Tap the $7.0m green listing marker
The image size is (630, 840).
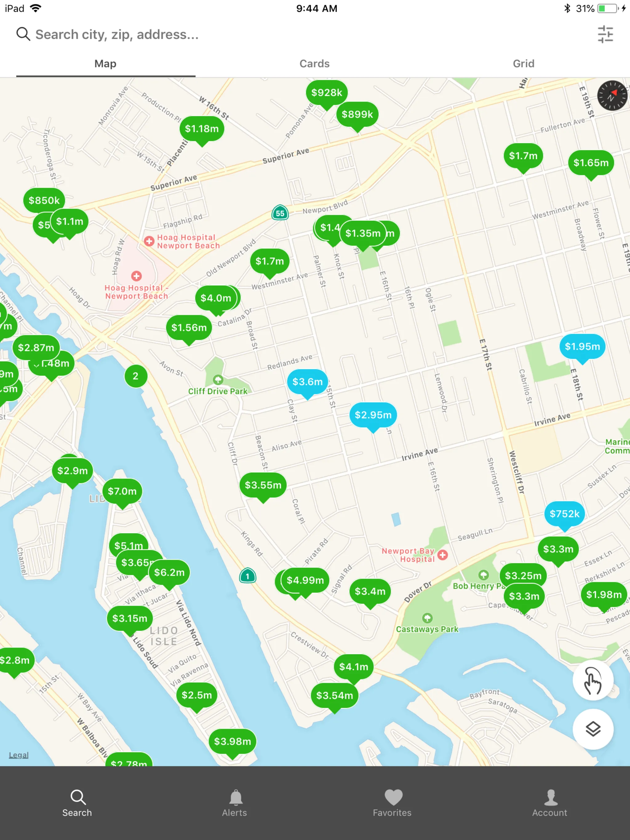click(x=122, y=490)
